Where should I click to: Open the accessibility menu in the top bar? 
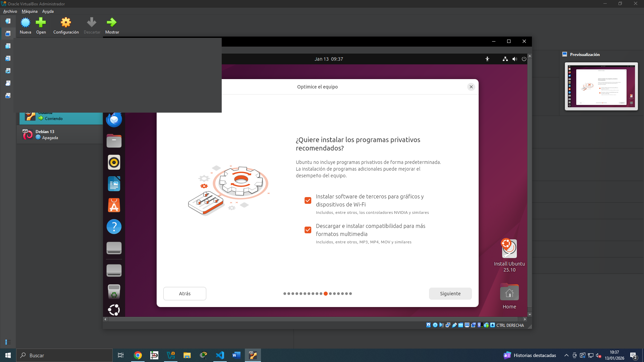[487, 59]
